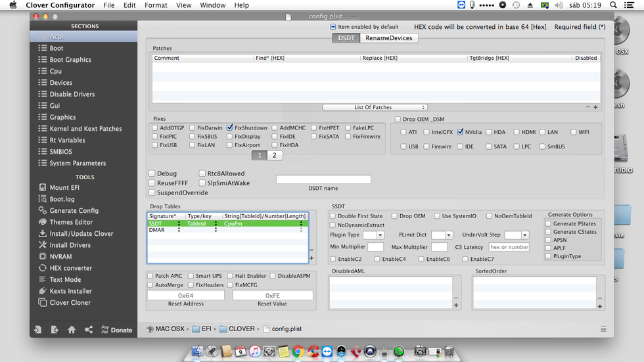Open Spotlight search in menu bar
The width and height of the screenshot is (644, 362).
point(613,5)
